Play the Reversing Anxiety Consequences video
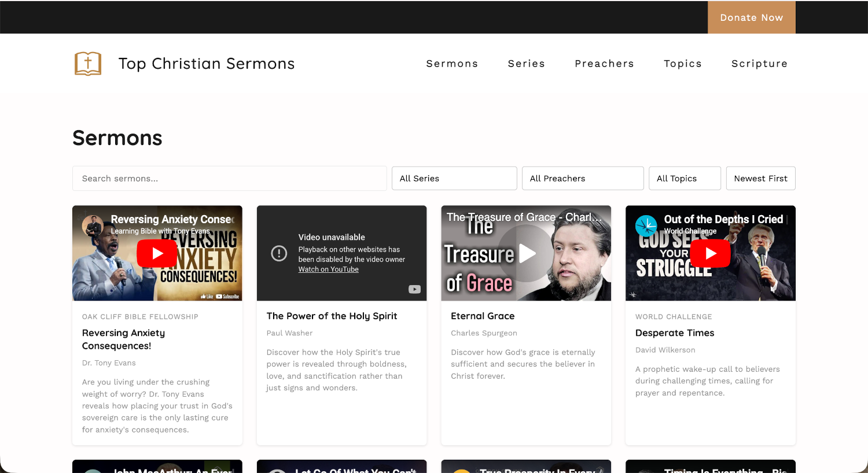Image resolution: width=868 pixels, height=473 pixels. point(157,253)
